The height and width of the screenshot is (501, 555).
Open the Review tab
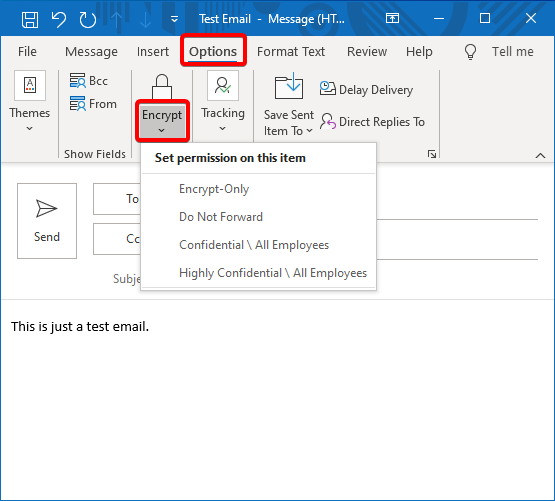click(x=367, y=52)
